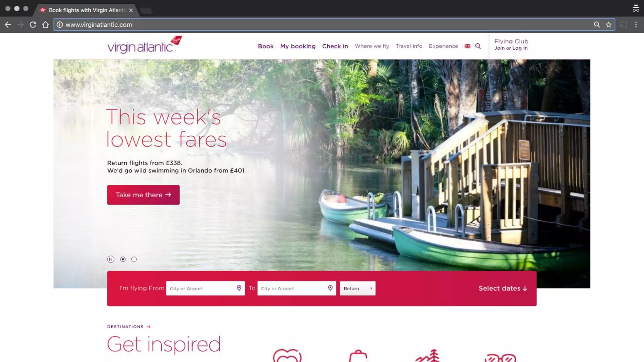Image resolution: width=644 pixels, height=362 pixels.
Task: Click the location pin in To field
Action: point(330,288)
